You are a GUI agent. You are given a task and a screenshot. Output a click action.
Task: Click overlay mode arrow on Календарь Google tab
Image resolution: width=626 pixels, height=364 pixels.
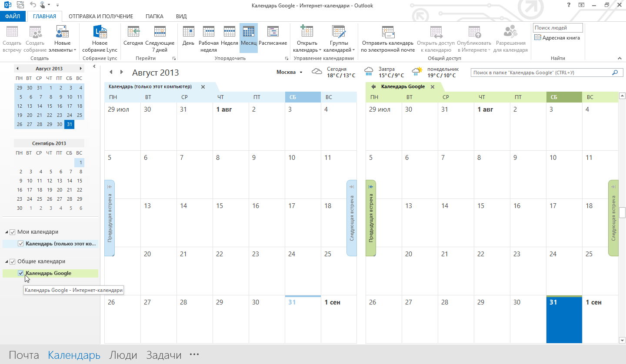(373, 87)
